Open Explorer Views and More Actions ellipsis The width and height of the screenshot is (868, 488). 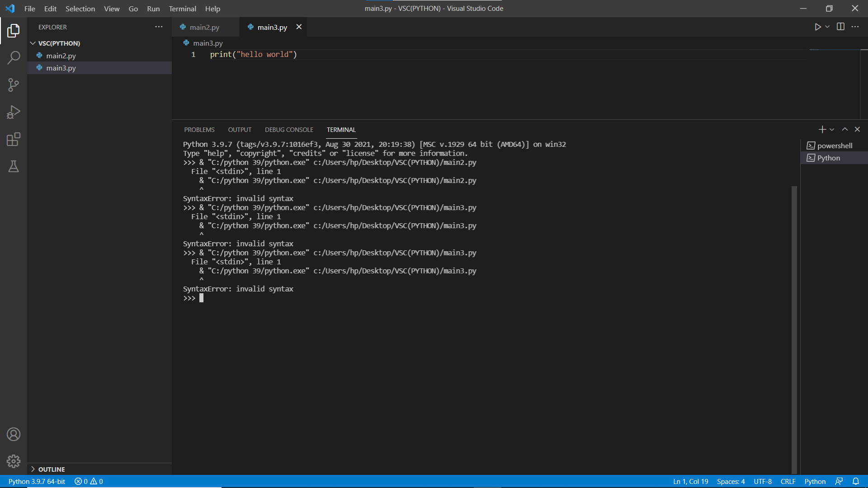(159, 27)
